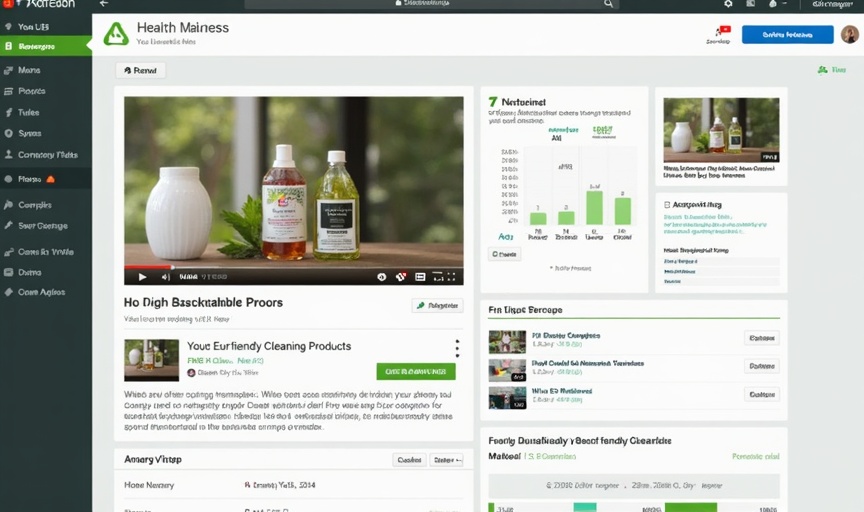
Task: Select the second green tab above the bar chart
Action: 603,131
